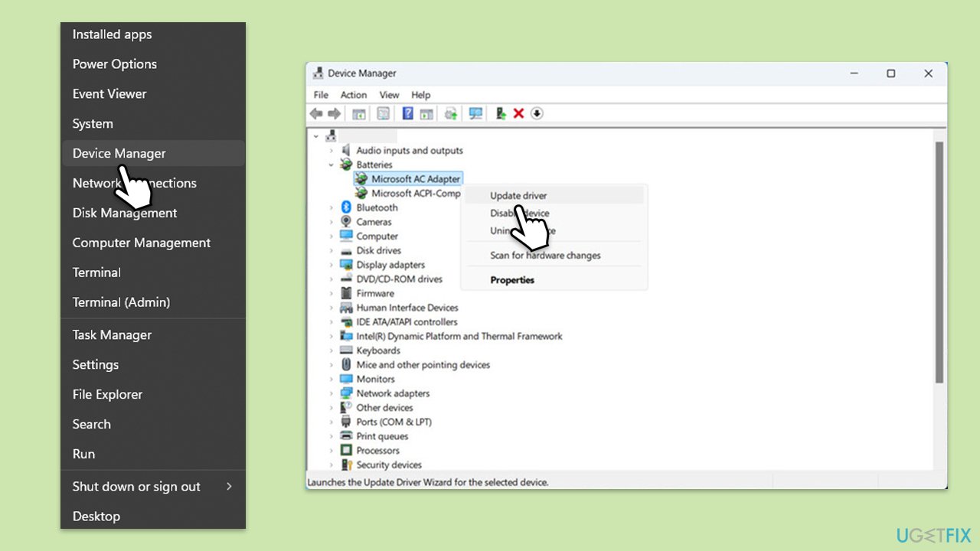980x551 pixels.
Task: Click the Display adapters category icon
Action: point(346,265)
